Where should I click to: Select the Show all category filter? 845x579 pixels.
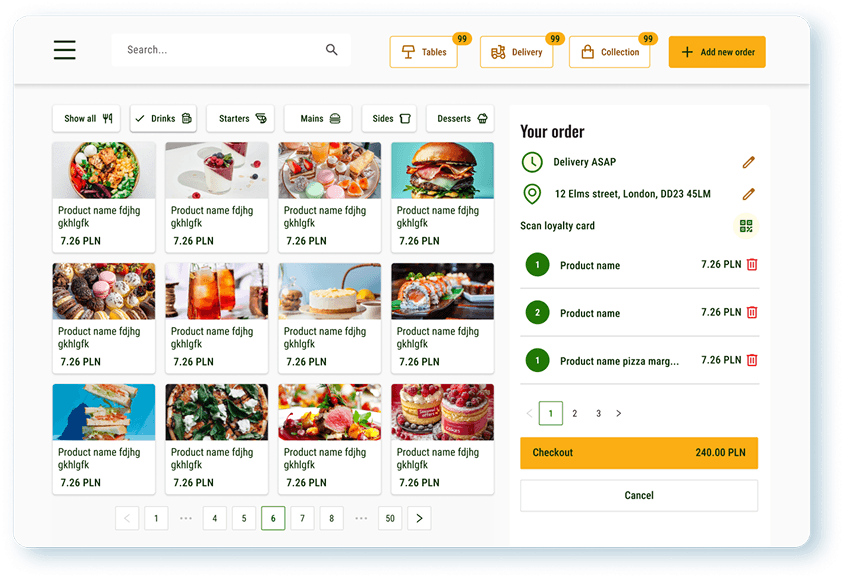point(86,119)
